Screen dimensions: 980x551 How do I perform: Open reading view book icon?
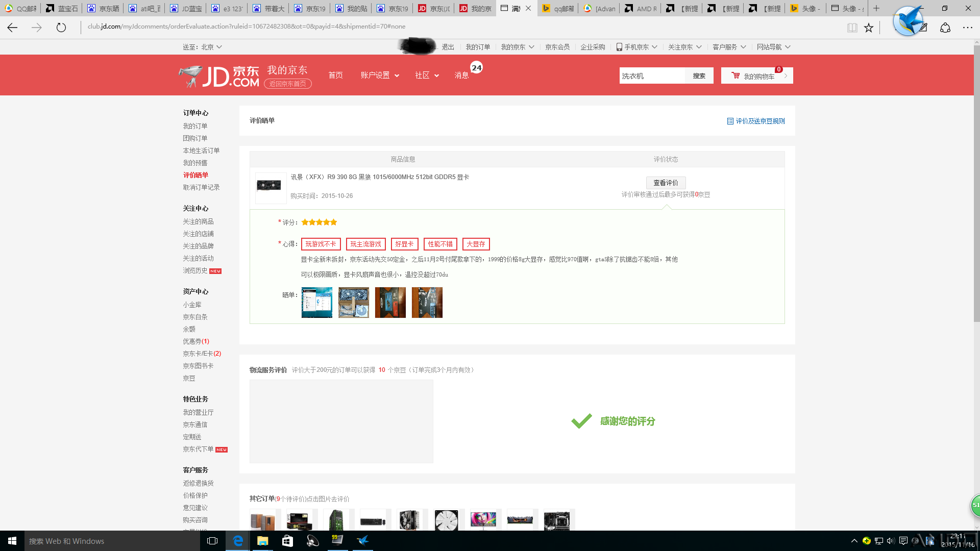pos(852,28)
